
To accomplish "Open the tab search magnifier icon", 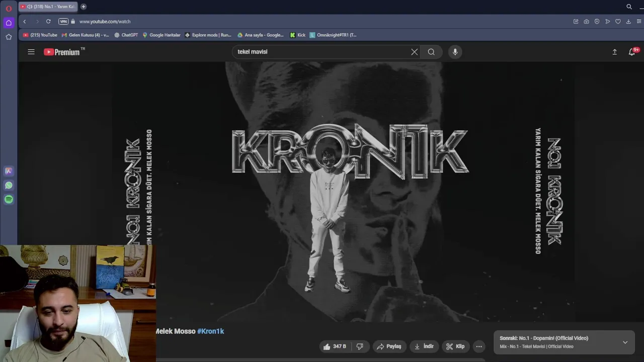I will point(629,7).
